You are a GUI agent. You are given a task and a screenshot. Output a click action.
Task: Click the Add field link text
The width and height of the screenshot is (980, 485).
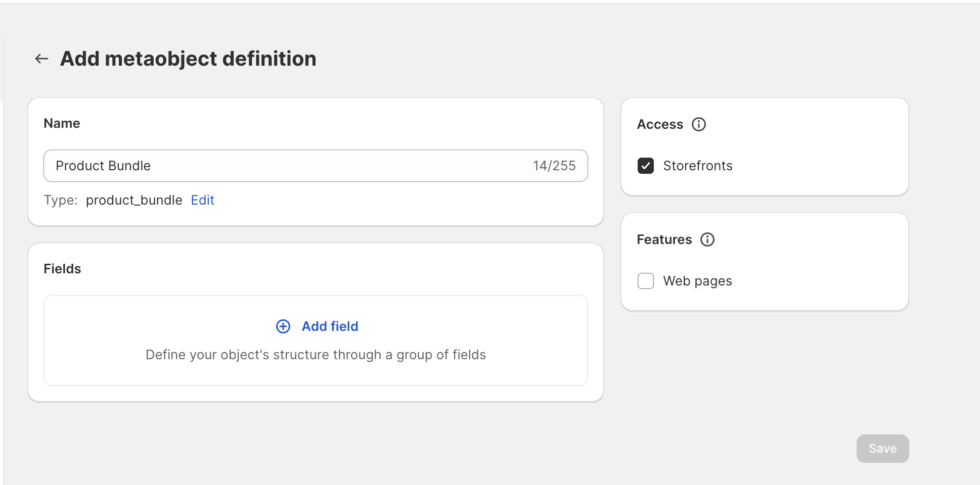[330, 326]
